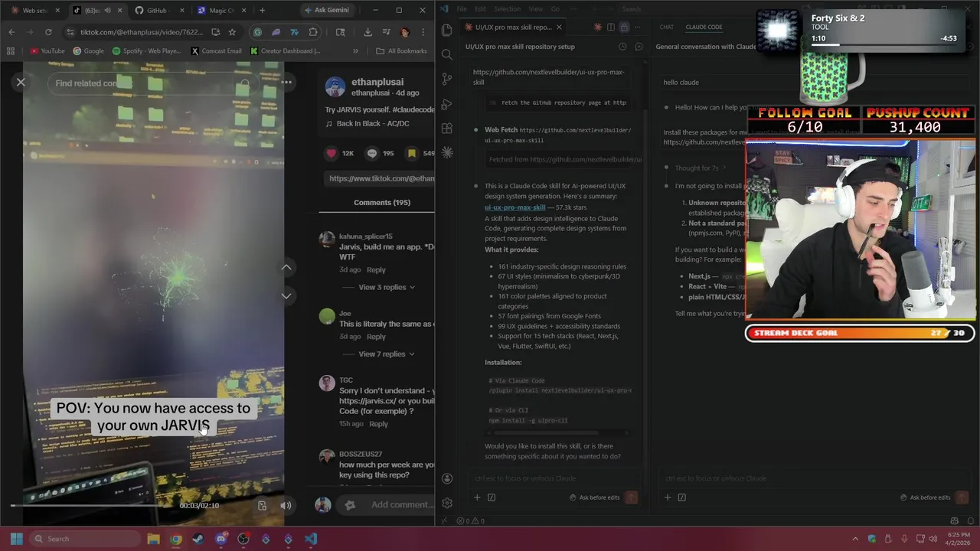Go to previous video with up chevron
The height and width of the screenshot is (551, 980).
point(286,267)
